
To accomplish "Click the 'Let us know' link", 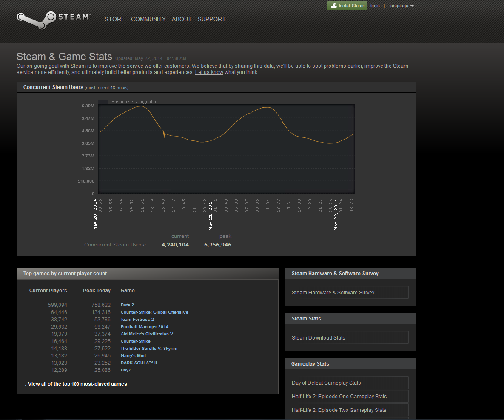I will point(209,72).
